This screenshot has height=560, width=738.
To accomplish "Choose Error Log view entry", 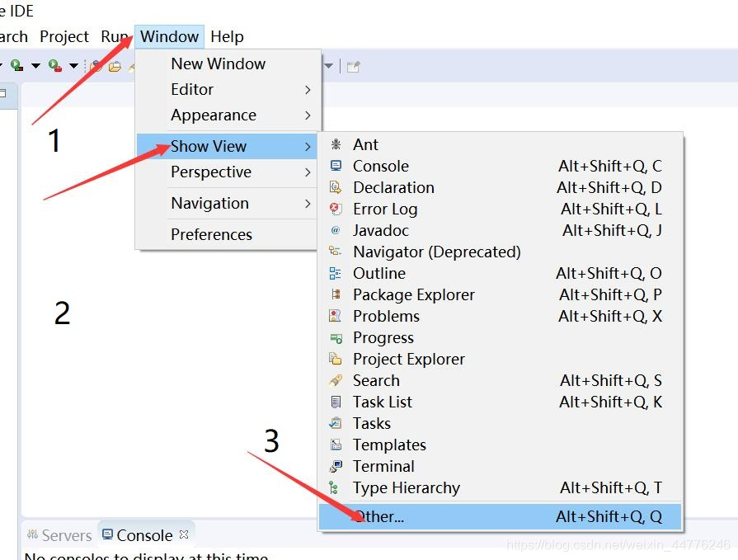I will [x=500, y=209].
